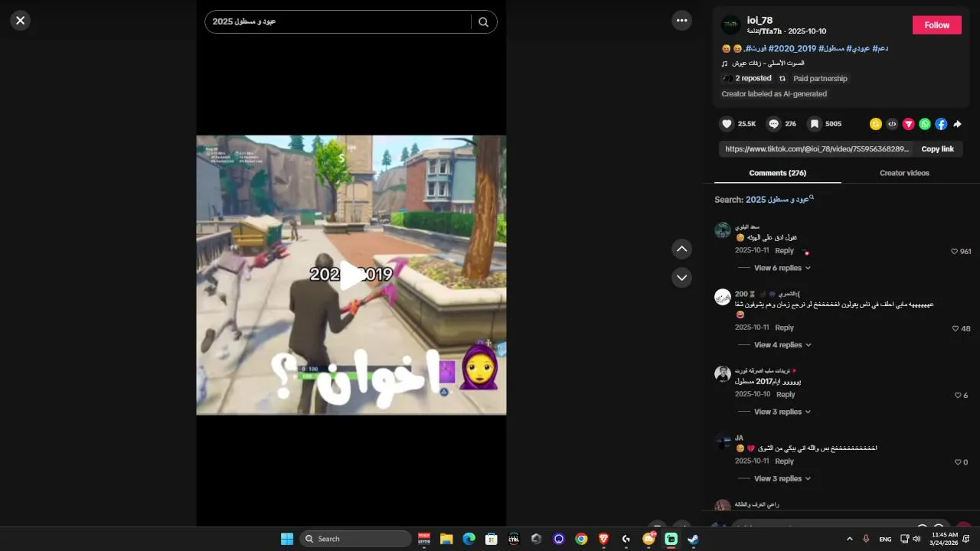Expand View 3 replies under JA's comment

782,479
